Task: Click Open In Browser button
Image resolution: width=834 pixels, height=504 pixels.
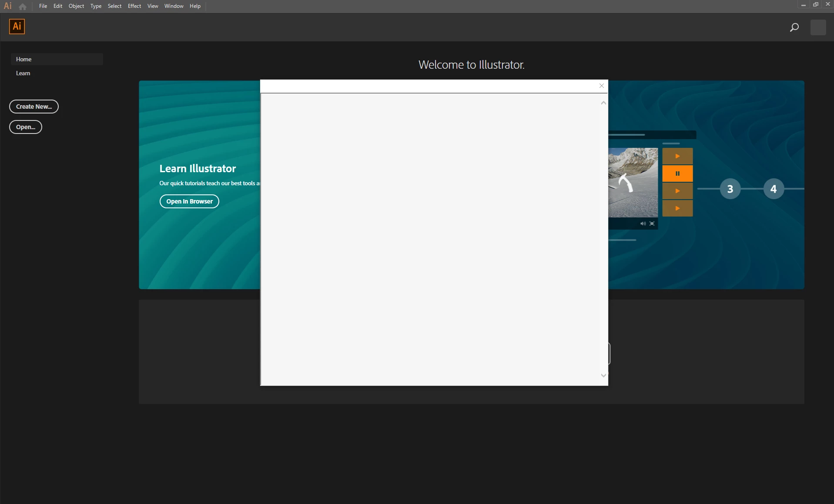Action: (x=189, y=201)
